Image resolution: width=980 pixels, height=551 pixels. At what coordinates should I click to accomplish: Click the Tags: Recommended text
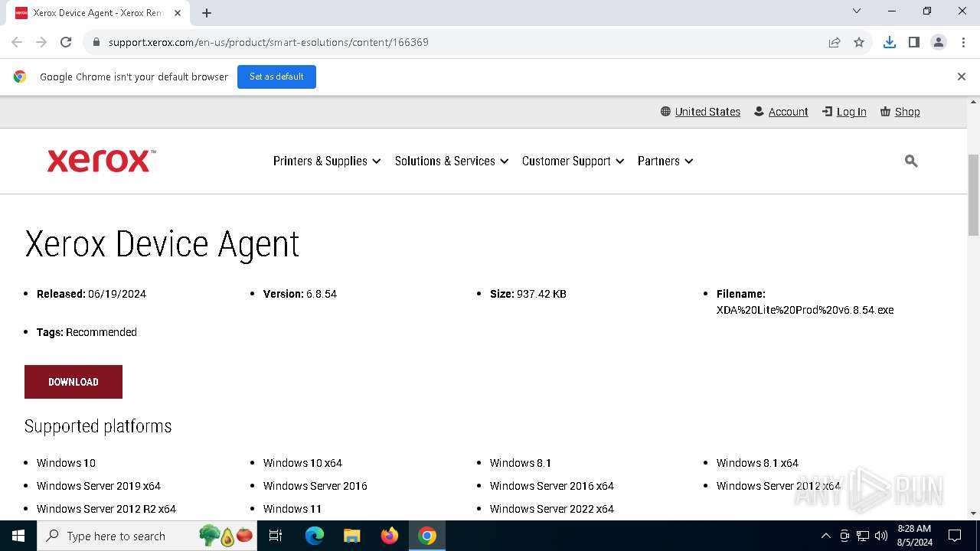tap(87, 332)
